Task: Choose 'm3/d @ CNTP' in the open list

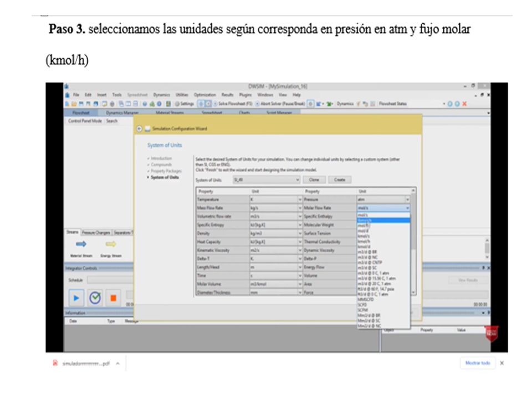Action: pos(383,263)
